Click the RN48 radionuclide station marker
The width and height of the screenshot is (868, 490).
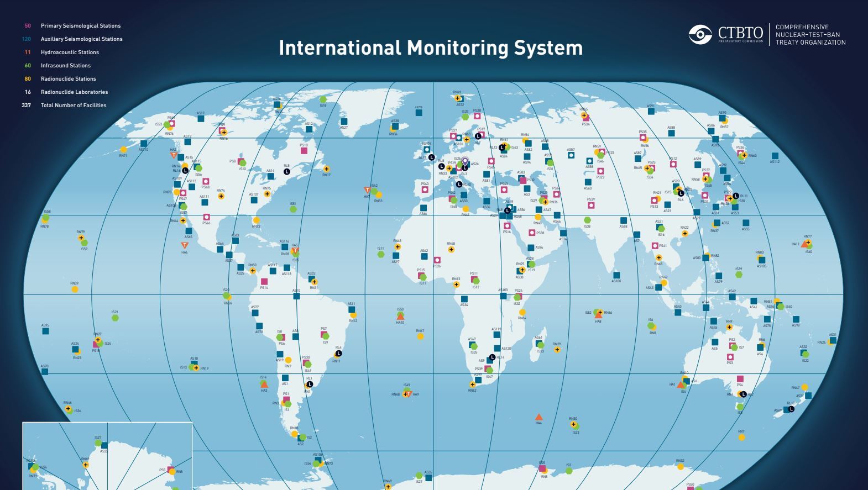[451, 250]
